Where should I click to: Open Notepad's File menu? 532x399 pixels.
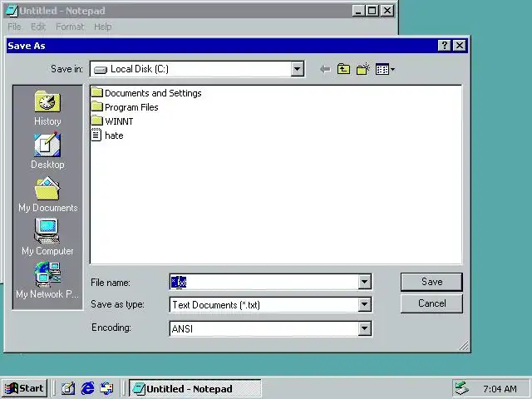point(14,27)
